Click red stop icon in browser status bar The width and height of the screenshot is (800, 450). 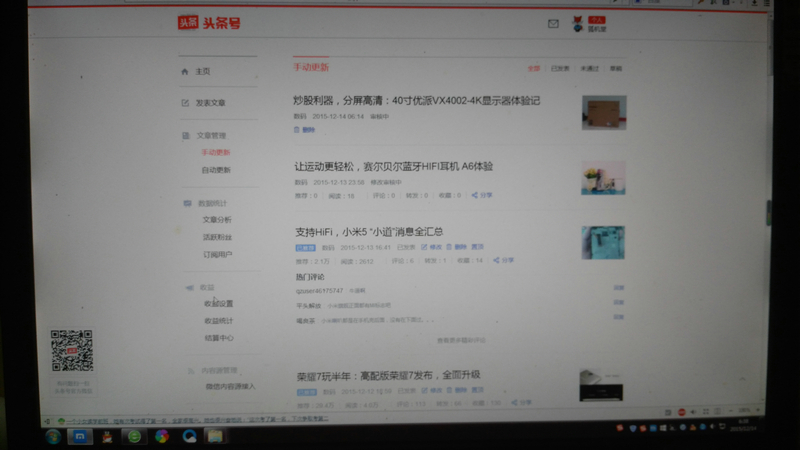[682, 412]
